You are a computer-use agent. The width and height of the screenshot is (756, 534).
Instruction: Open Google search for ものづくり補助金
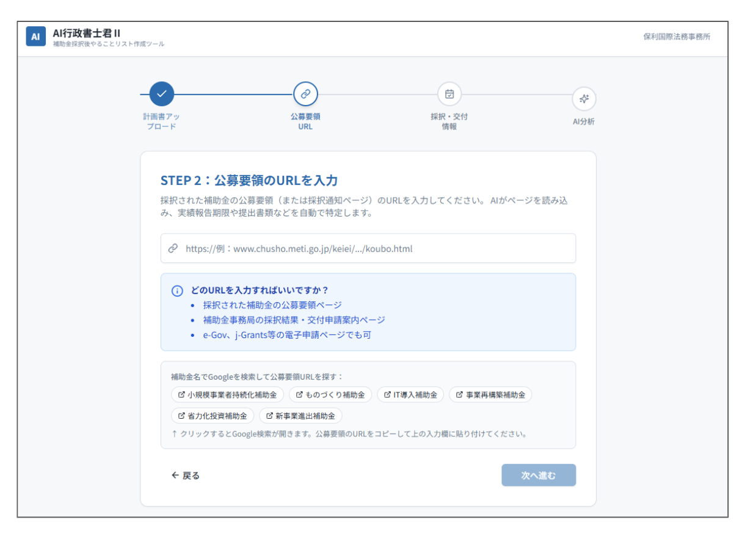[x=330, y=395]
